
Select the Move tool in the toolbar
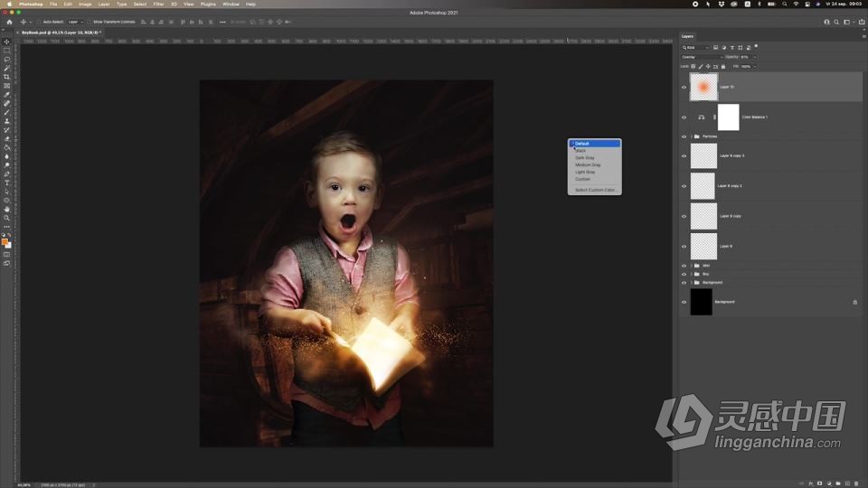pyautogui.click(x=6, y=42)
